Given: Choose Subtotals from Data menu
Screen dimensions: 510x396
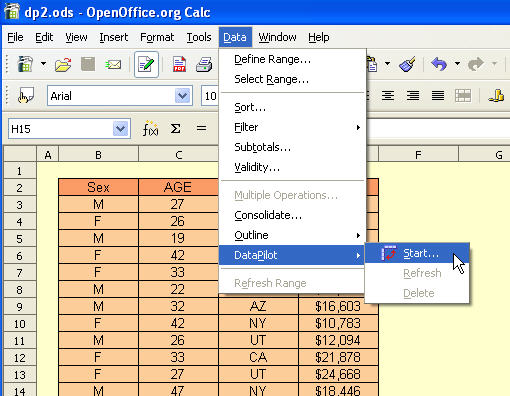Looking at the screenshot, I should (292, 147).
